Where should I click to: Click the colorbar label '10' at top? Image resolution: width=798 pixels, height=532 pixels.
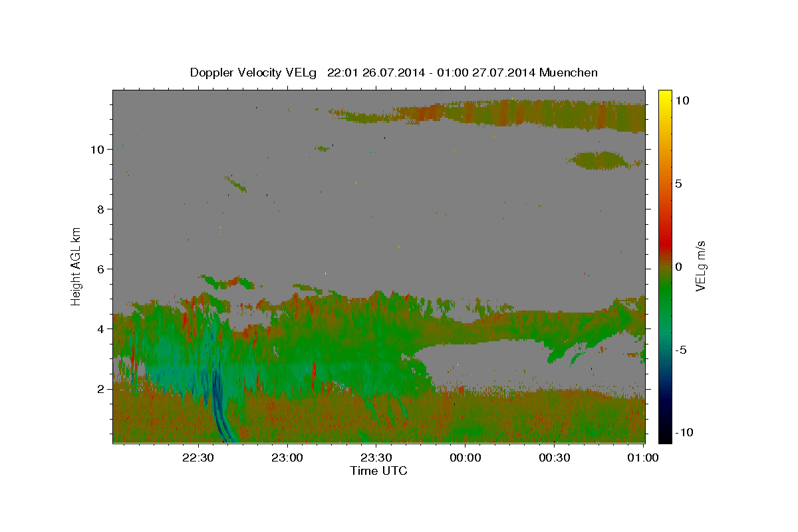pos(682,100)
